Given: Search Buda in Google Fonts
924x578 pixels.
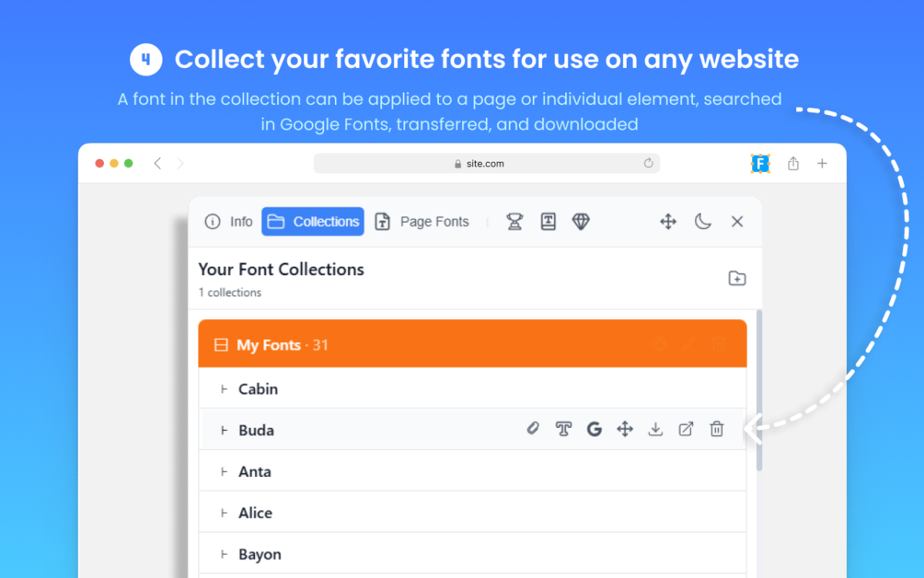Looking at the screenshot, I should (x=594, y=429).
